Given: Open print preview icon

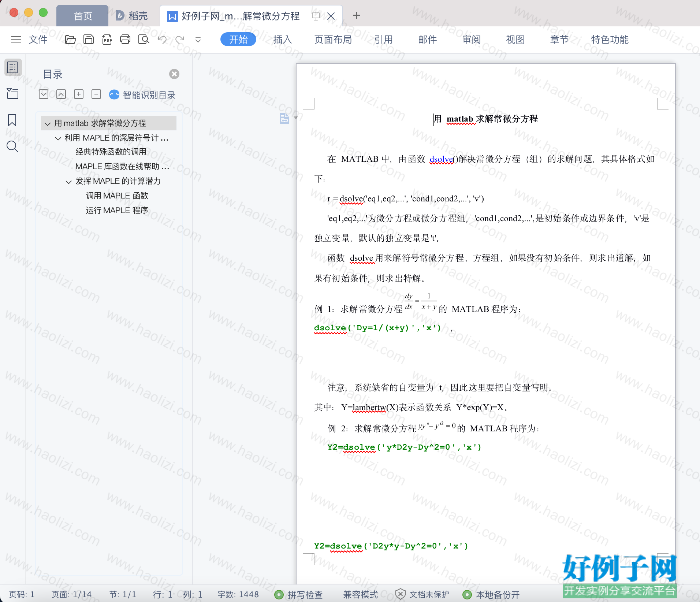Looking at the screenshot, I should pyautogui.click(x=144, y=39).
